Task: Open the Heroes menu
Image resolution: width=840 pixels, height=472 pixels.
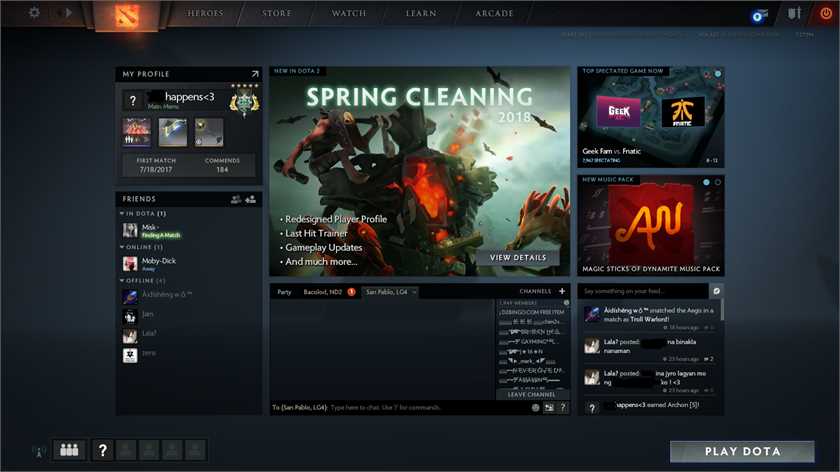Action: click(x=205, y=14)
